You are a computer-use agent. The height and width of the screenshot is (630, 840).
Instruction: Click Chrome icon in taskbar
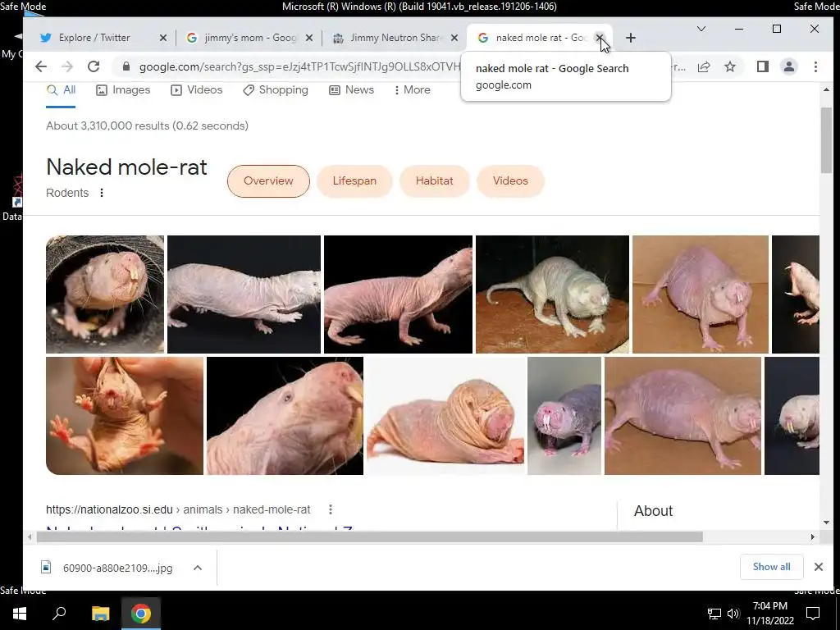pos(141,614)
